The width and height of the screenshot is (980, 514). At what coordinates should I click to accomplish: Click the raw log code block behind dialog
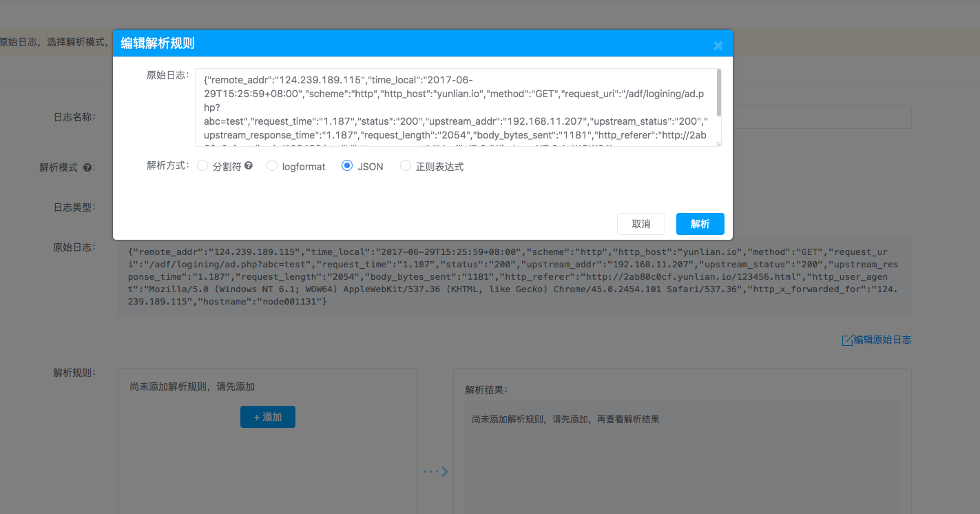[514, 277]
